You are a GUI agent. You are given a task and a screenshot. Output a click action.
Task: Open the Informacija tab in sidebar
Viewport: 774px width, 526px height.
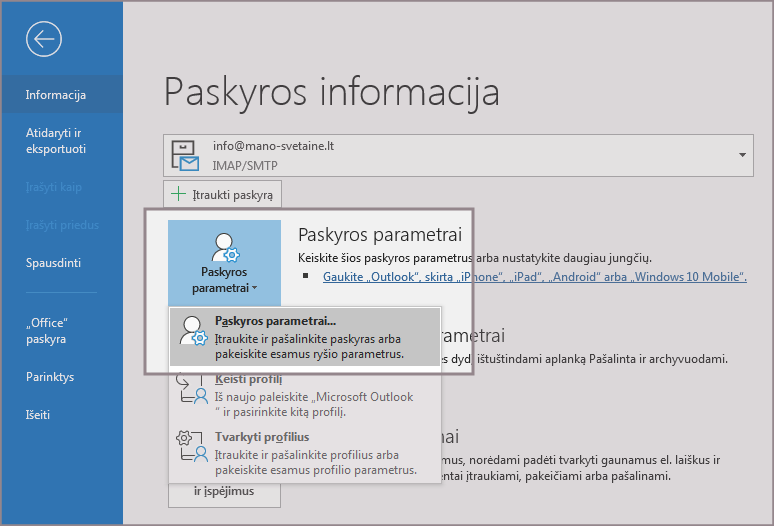pos(56,95)
